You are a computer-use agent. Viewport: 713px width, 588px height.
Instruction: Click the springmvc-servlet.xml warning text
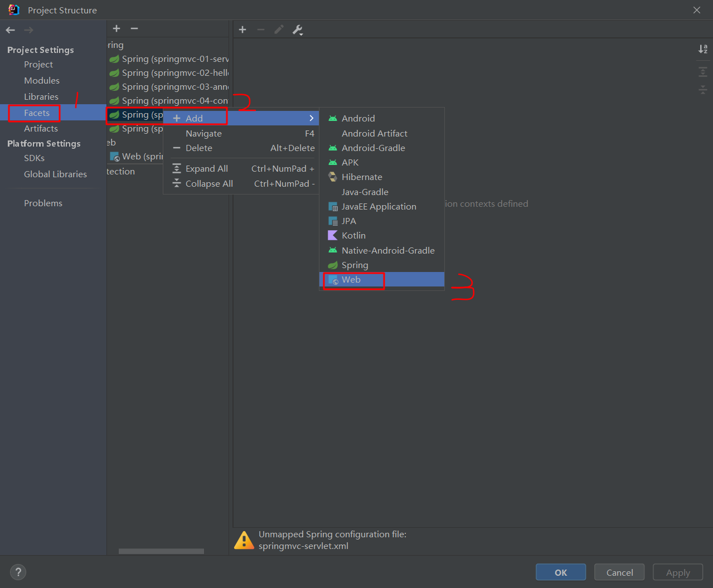coord(303,546)
